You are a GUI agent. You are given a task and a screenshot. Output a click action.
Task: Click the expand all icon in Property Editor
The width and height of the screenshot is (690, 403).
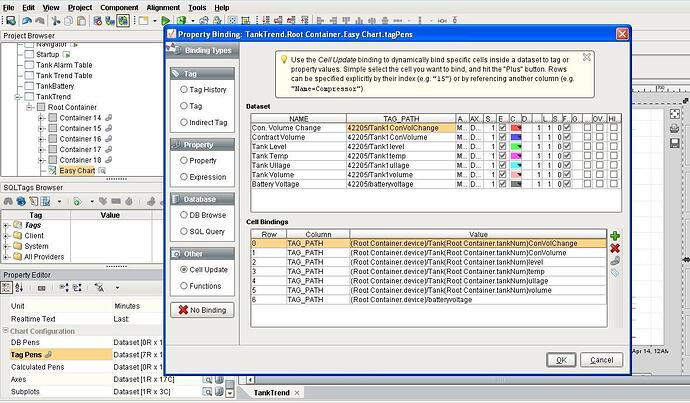(64, 288)
